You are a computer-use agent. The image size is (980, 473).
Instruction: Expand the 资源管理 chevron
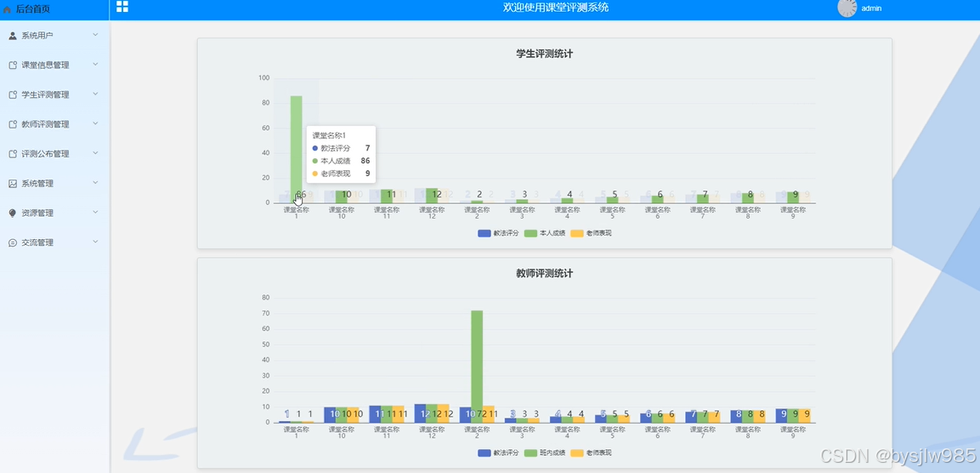(96, 212)
